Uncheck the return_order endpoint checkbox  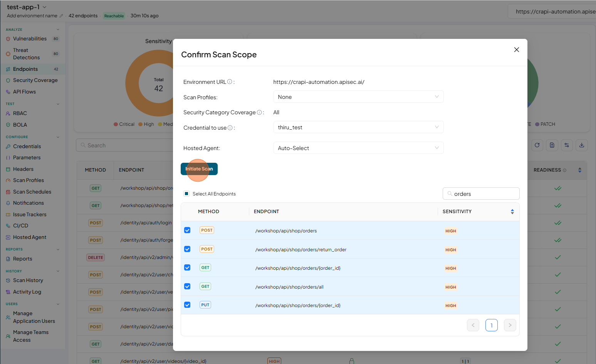tap(187, 249)
